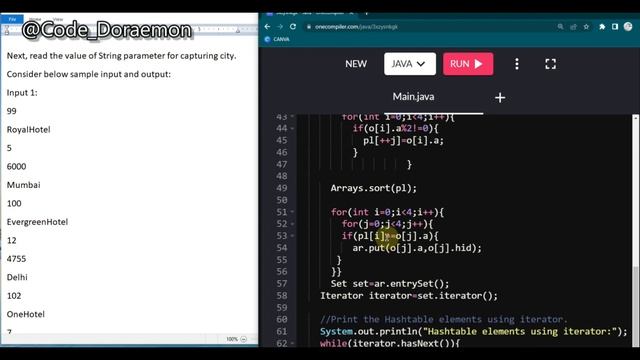The image size is (640, 360).
Task: Click line number 57 in gutter
Action: [x=282, y=284]
